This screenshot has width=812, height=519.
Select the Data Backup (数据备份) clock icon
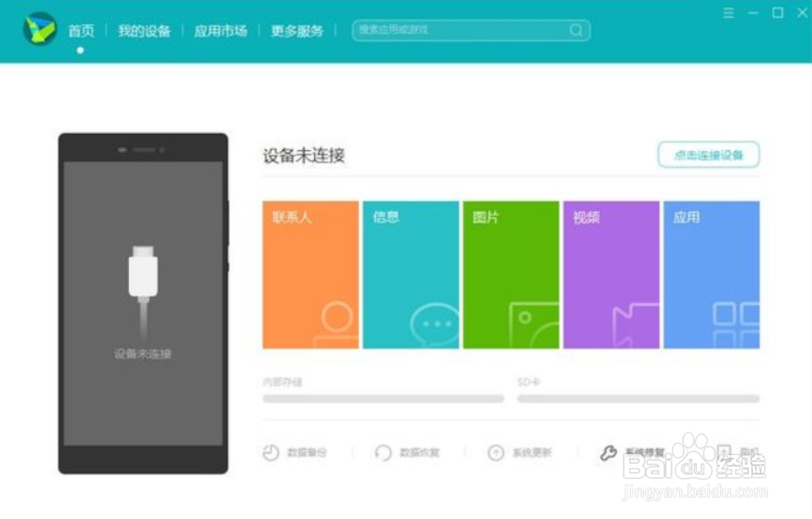tap(271, 452)
